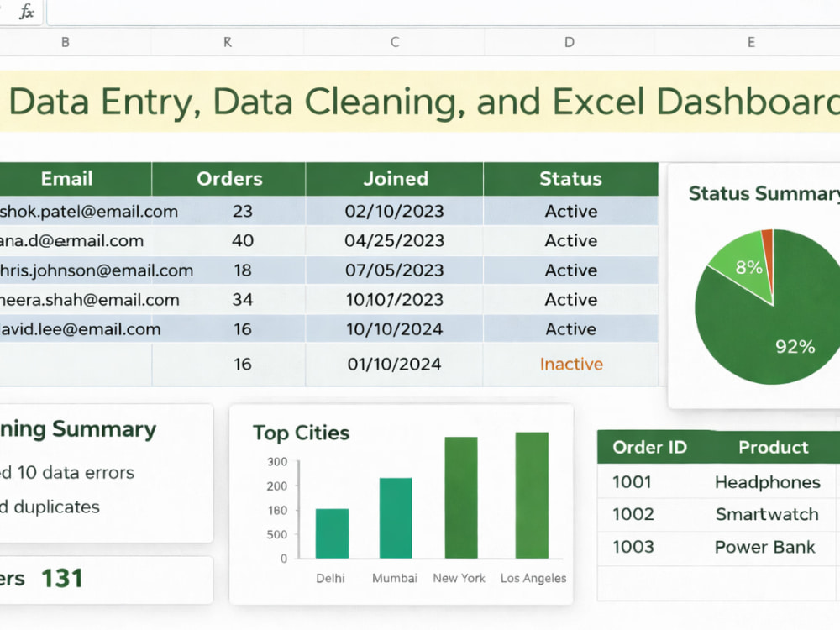Select the 10/10/2024 joined date cell
Image resolution: width=840 pixels, height=630 pixels.
click(394, 329)
